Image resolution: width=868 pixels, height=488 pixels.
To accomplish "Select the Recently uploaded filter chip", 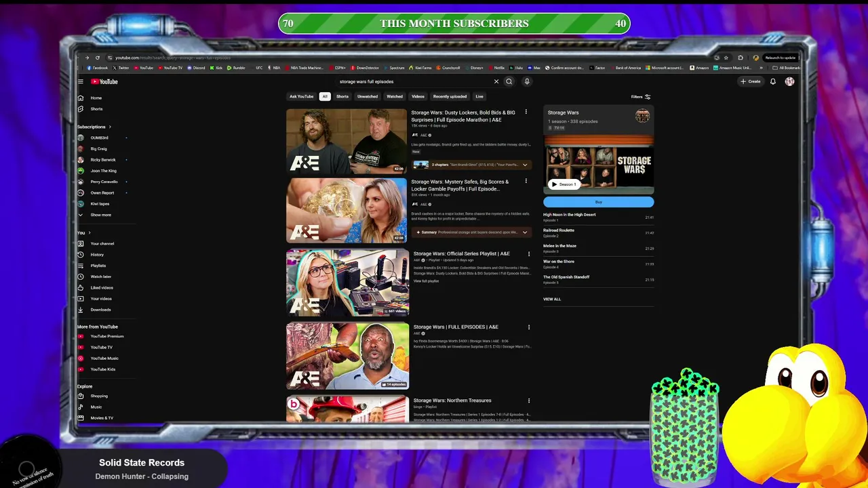I will point(450,96).
